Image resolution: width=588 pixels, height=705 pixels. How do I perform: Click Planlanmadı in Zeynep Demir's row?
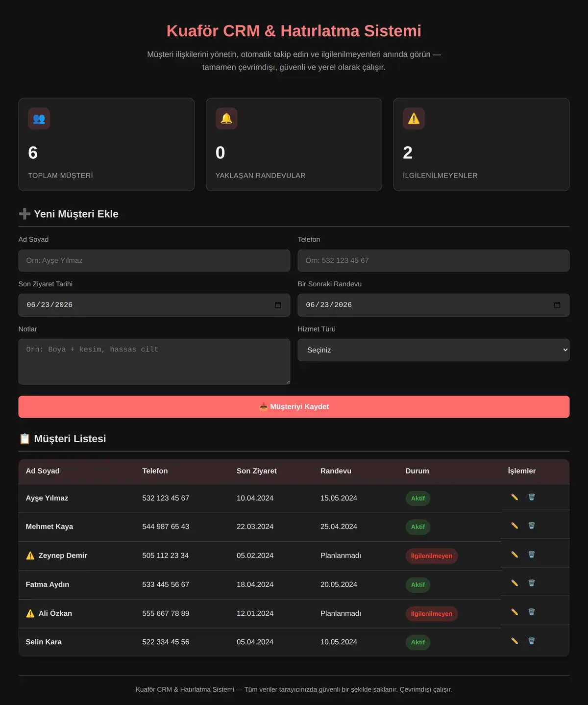pyautogui.click(x=341, y=555)
